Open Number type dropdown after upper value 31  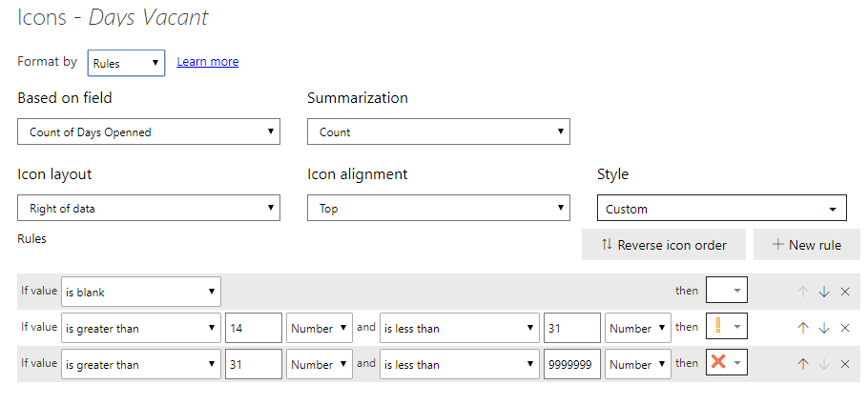click(x=638, y=328)
